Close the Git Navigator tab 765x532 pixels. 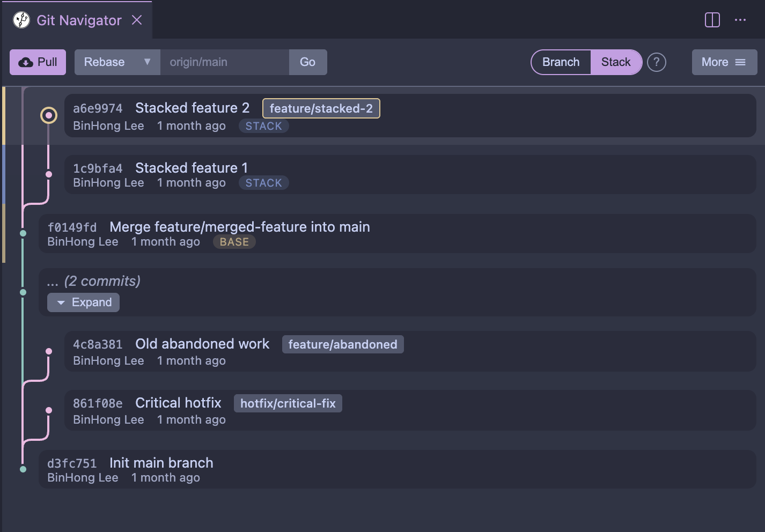point(137,20)
